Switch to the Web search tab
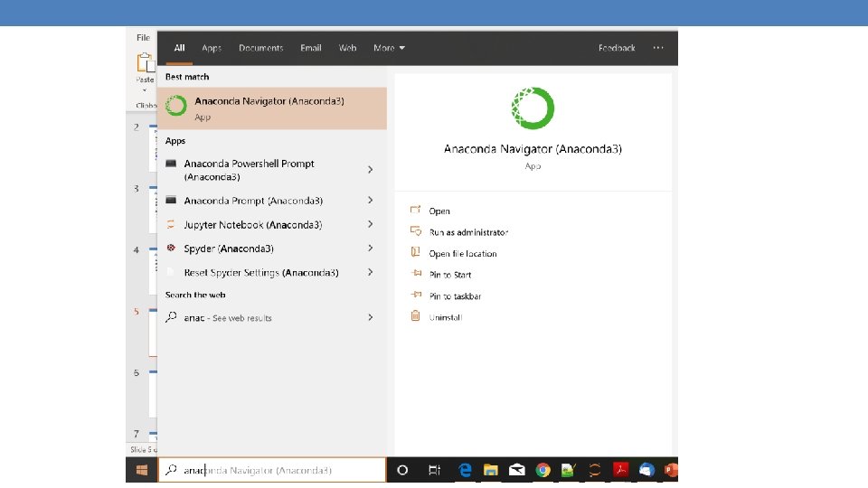The height and width of the screenshot is (488, 868). tap(347, 48)
